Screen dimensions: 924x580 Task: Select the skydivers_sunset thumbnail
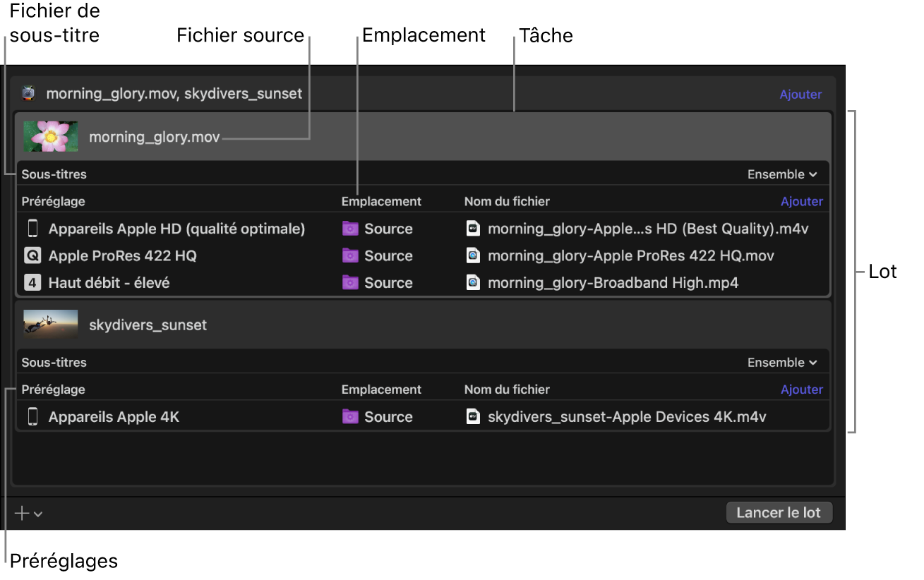(51, 324)
